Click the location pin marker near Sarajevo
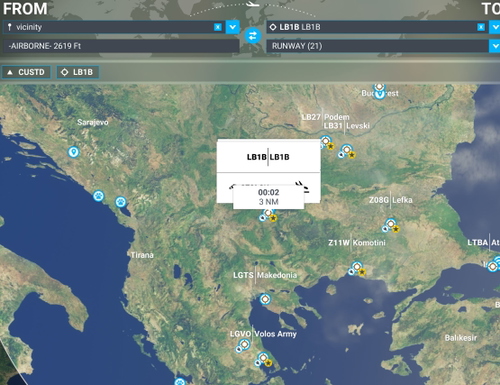Screen dimensions: 500x385 coord(74,152)
